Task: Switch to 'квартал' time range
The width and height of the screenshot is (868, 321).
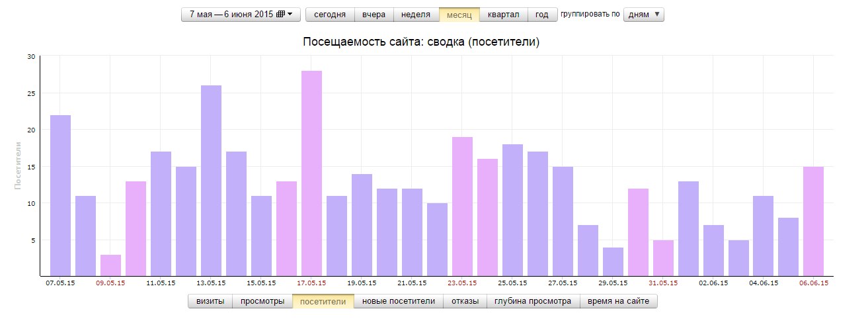Action: pyautogui.click(x=503, y=15)
